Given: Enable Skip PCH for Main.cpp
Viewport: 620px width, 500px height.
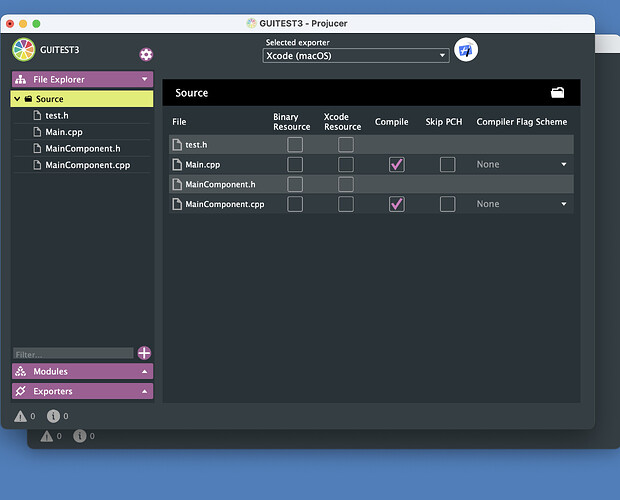Looking at the screenshot, I should (448, 164).
